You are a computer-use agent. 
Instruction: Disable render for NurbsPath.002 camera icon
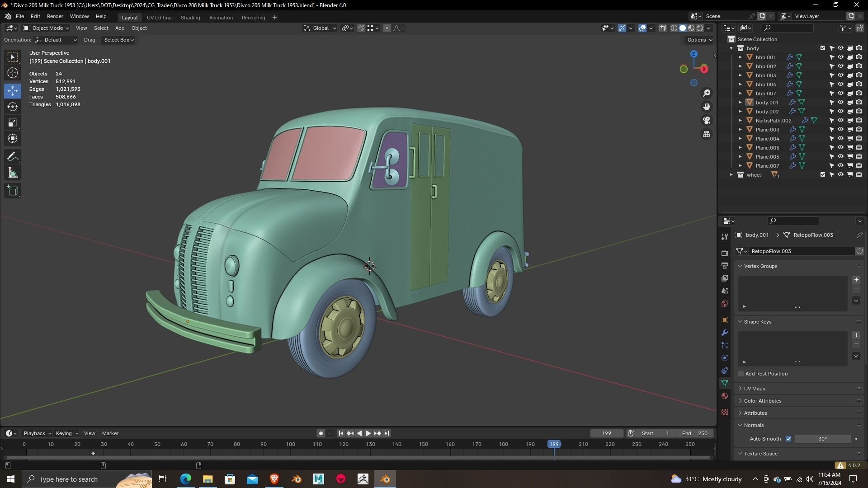(859, 121)
